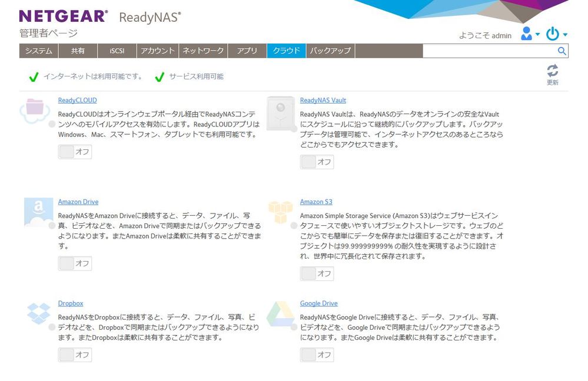Click Google Drive status dot indicator

click(294, 327)
